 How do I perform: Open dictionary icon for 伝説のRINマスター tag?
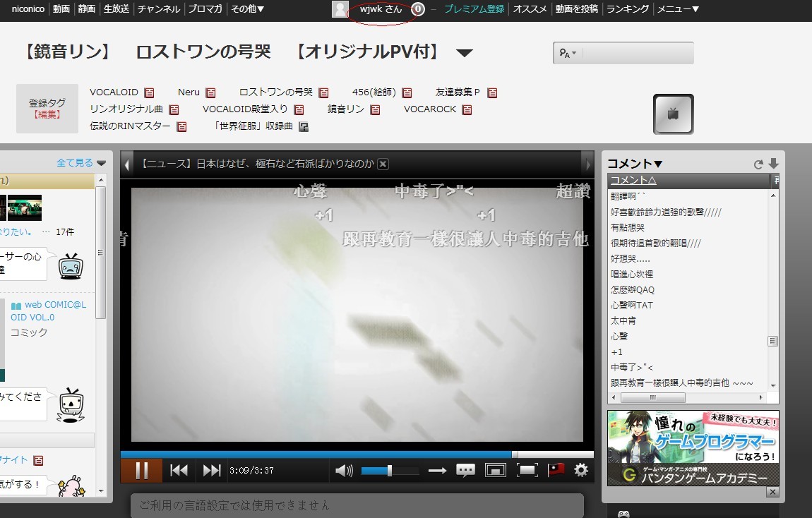181,127
